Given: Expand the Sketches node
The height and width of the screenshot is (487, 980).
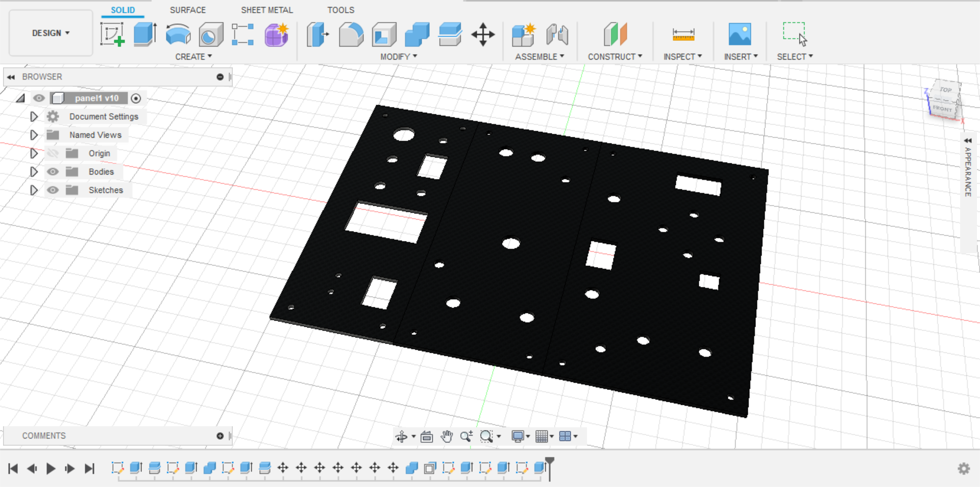Looking at the screenshot, I should coord(34,190).
